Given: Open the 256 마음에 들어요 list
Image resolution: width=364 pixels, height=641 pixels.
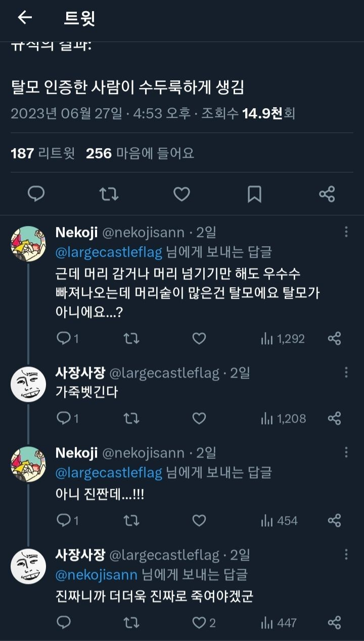Looking at the screenshot, I should [x=140, y=153].
